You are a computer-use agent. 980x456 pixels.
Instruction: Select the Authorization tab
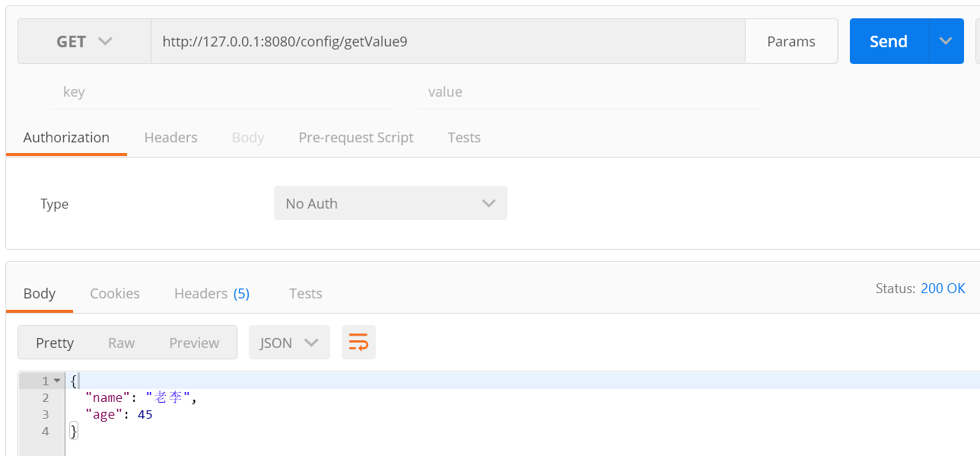(x=66, y=138)
